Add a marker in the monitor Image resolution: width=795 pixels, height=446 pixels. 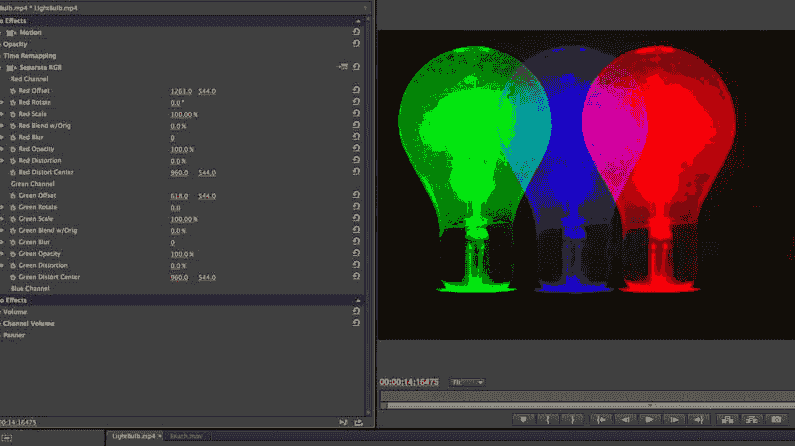(x=523, y=419)
